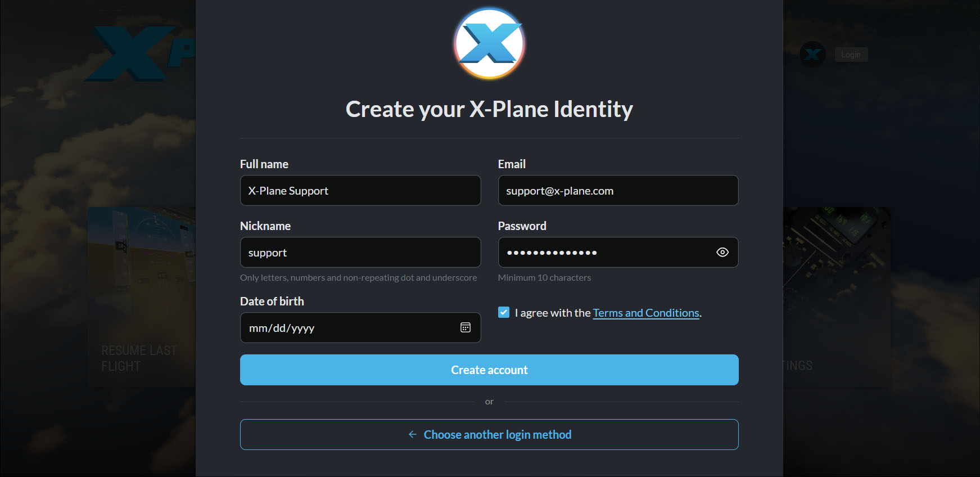Focus the Nickname input field
980x477 pixels.
(x=360, y=253)
